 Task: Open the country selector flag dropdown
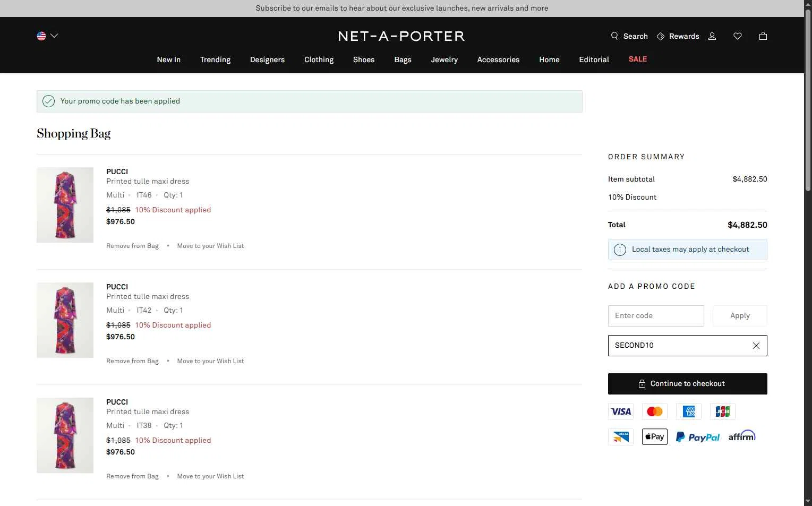[x=47, y=36]
